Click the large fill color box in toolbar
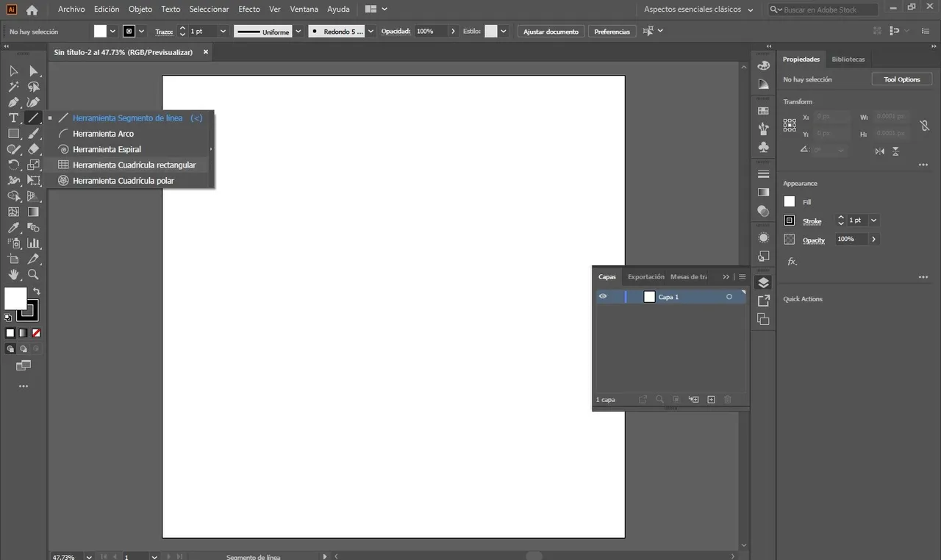The height and width of the screenshot is (560, 941). click(15, 298)
